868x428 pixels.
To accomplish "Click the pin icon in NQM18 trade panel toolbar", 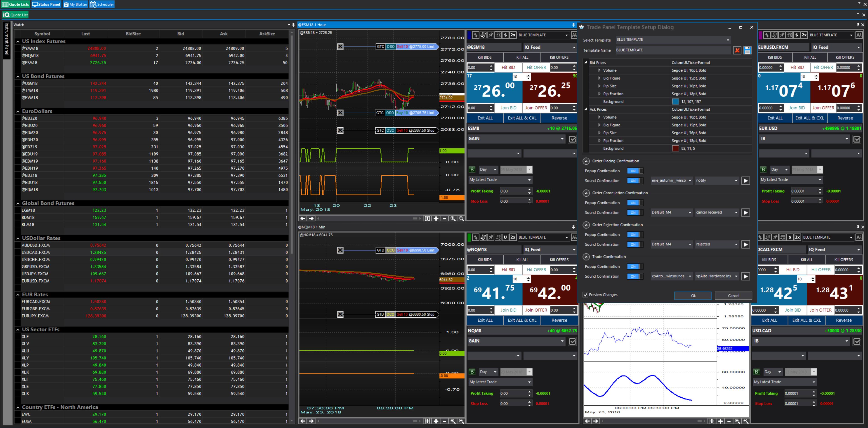I will [491, 238].
